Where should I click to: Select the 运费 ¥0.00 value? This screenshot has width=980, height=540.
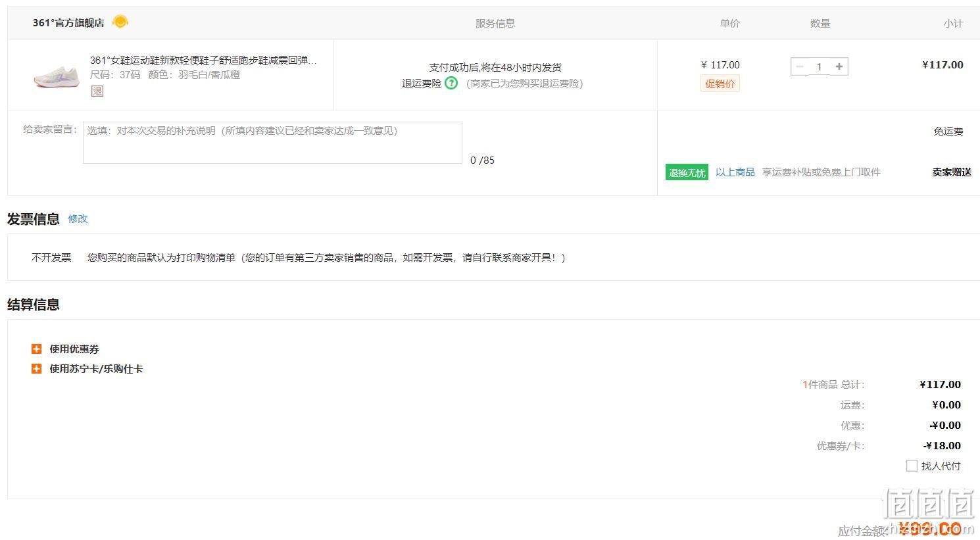946,405
